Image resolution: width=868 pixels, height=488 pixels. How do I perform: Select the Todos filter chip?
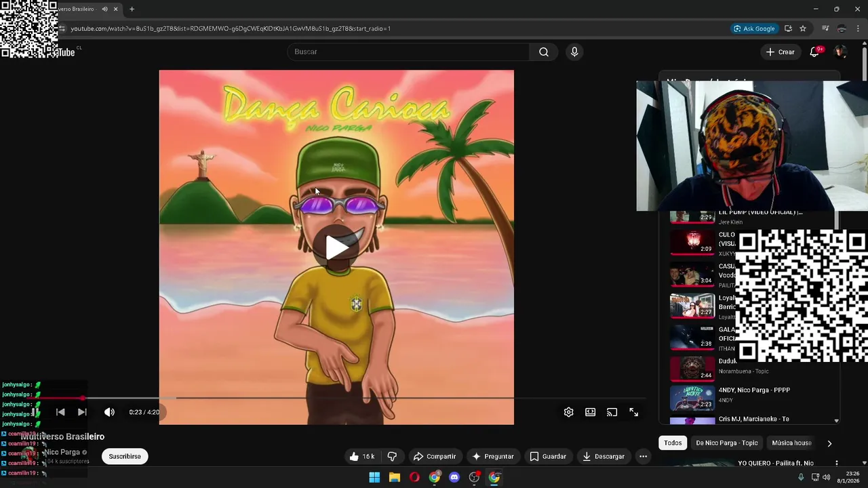coord(673,443)
